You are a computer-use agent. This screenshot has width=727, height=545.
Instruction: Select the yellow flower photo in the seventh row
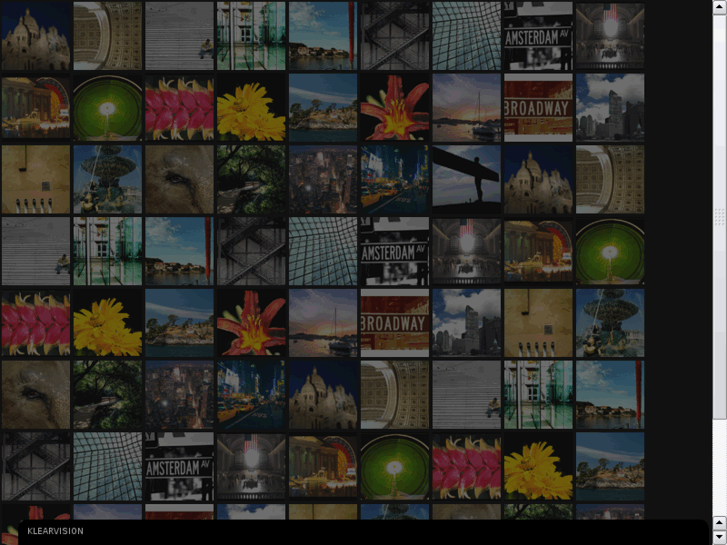(x=538, y=467)
